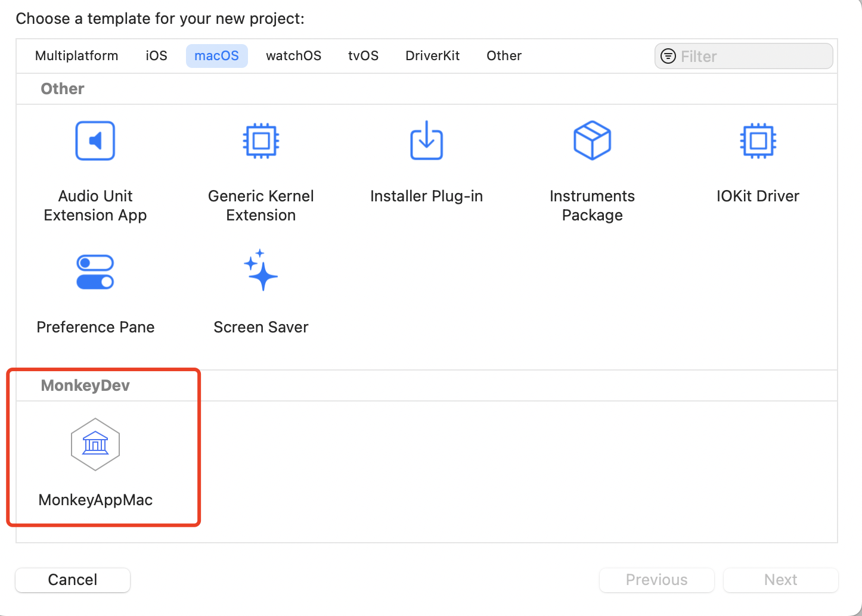Switch to the Multiplatform tab
The height and width of the screenshot is (616, 862).
76,55
